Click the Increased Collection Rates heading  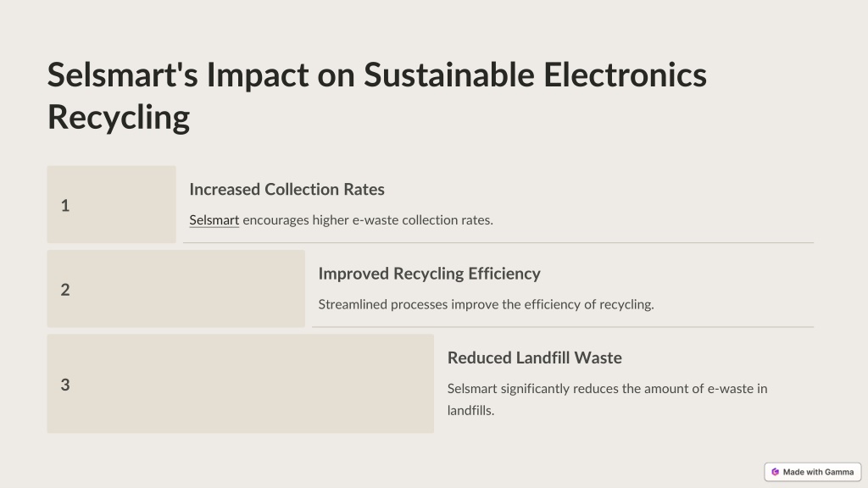tap(287, 189)
